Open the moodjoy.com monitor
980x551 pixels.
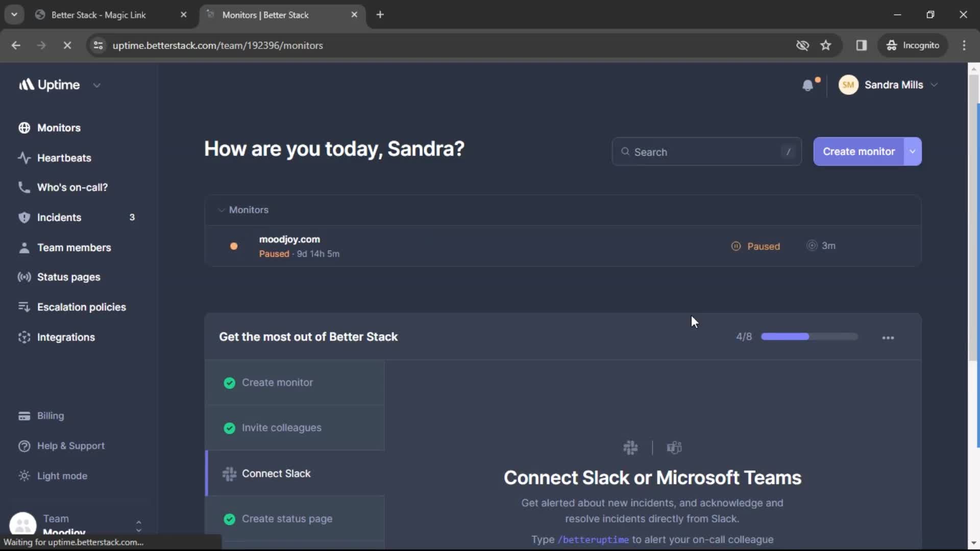pos(289,240)
